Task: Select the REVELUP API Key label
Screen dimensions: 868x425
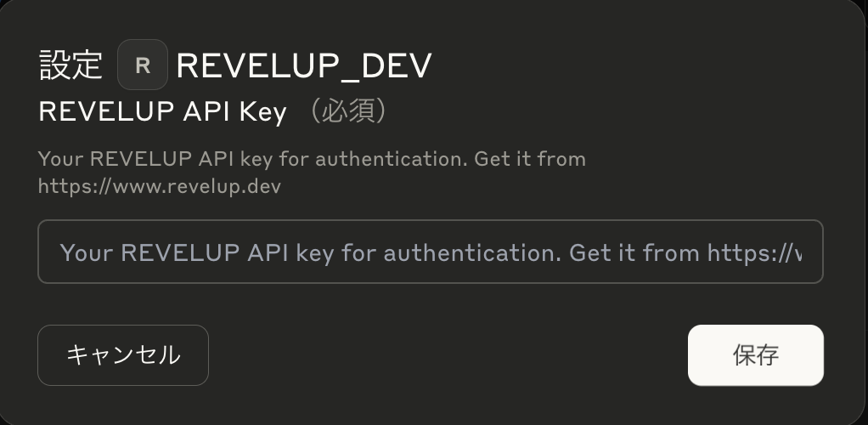Action: click(163, 111)
